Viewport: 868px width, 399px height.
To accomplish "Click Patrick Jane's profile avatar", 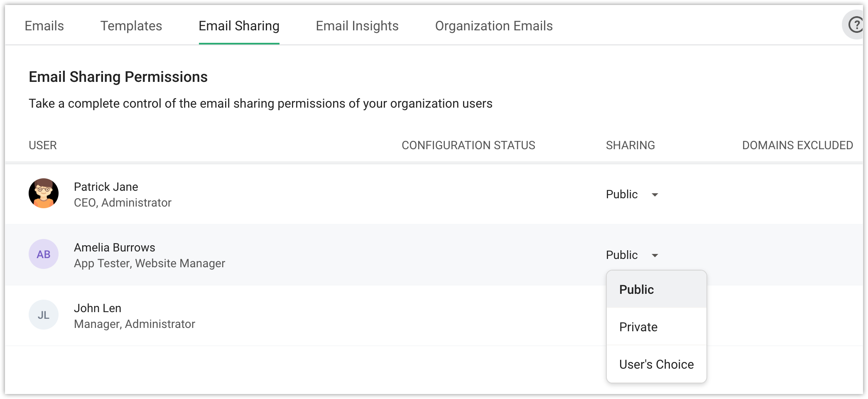I will [x=44, y=193].
